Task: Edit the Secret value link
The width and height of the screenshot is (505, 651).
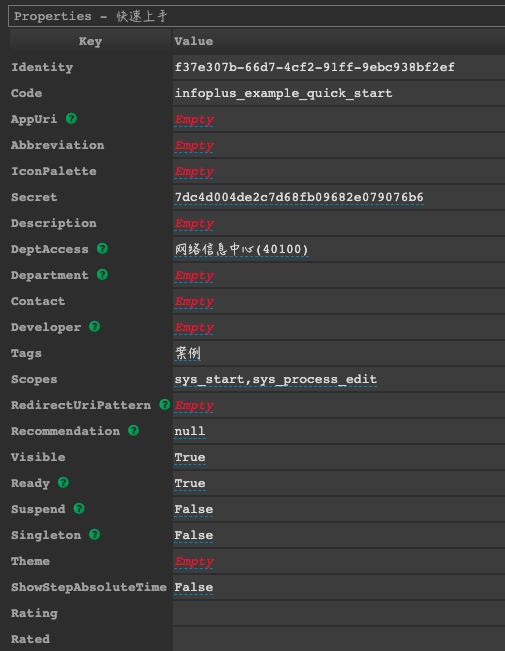Action: click(x=299, y=197)
